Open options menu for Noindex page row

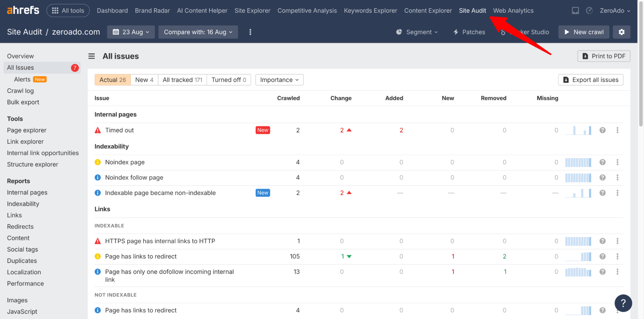(x=617, y=162)
